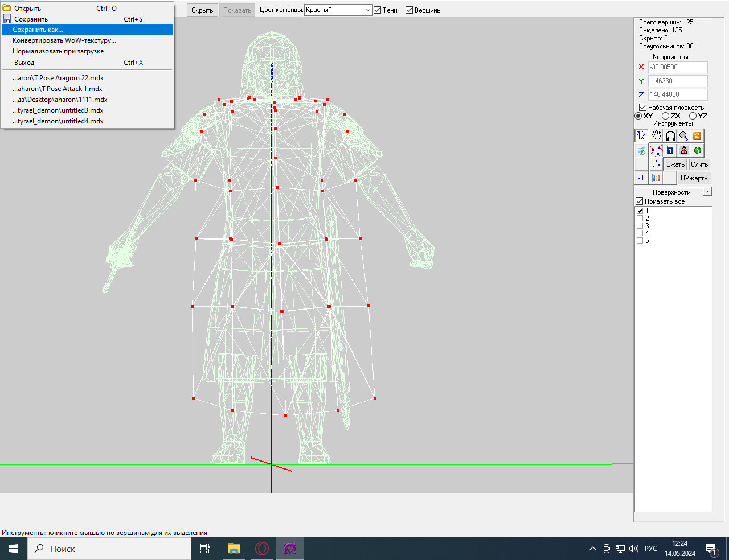Click the green circular arrows icon
Image resolution: width=729 pixels, height=560 pixels.
(x=698, y=150)
